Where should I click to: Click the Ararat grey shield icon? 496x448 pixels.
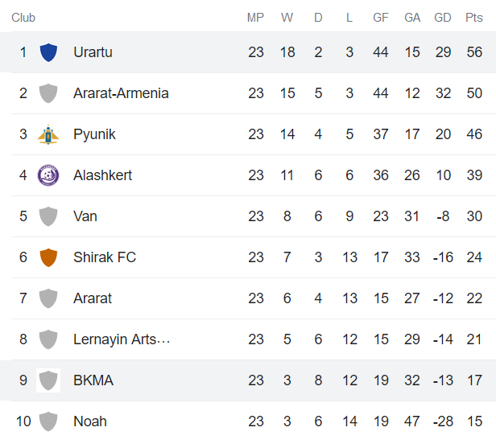[48, 298]
